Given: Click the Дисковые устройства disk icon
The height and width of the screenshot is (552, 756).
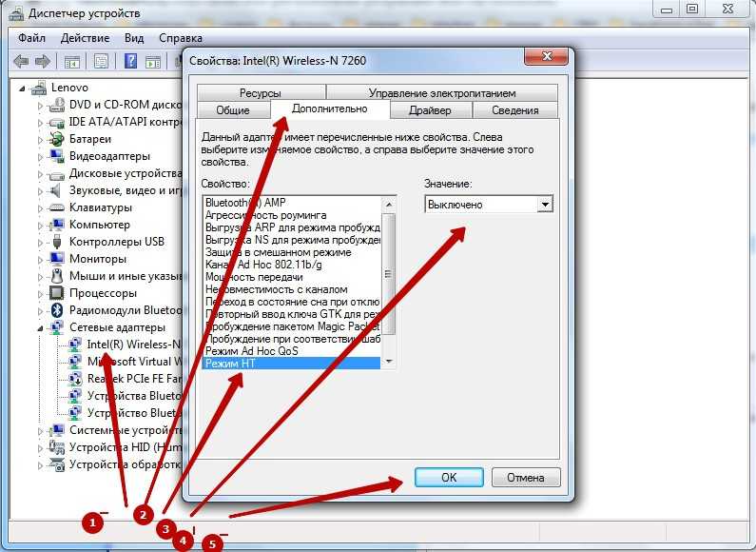Looking at the screenshot, I should 57,174.
